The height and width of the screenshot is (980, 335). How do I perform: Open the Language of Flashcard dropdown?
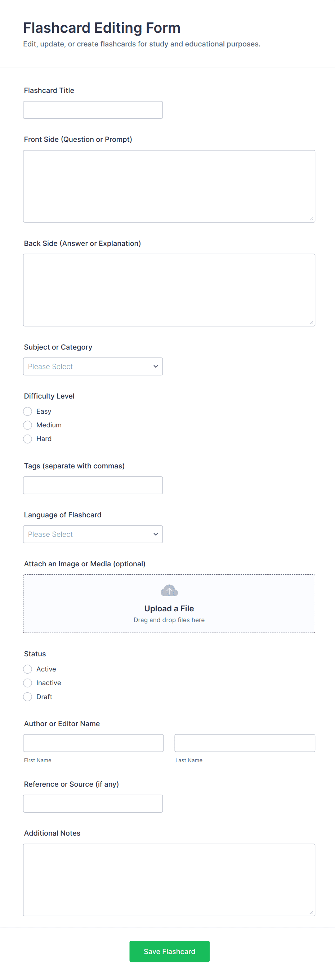pos(93,534)
